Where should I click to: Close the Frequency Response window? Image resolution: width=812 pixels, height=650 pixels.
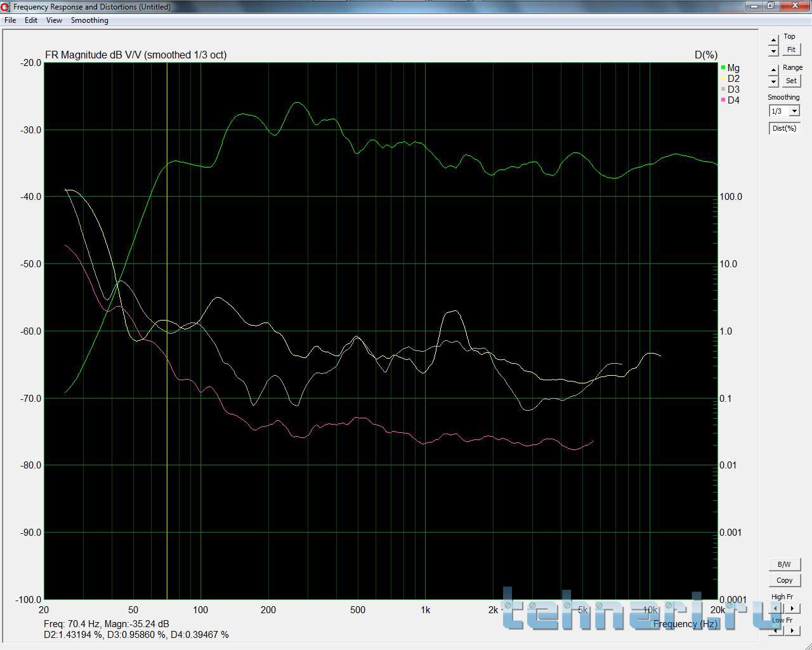point(796,6)
